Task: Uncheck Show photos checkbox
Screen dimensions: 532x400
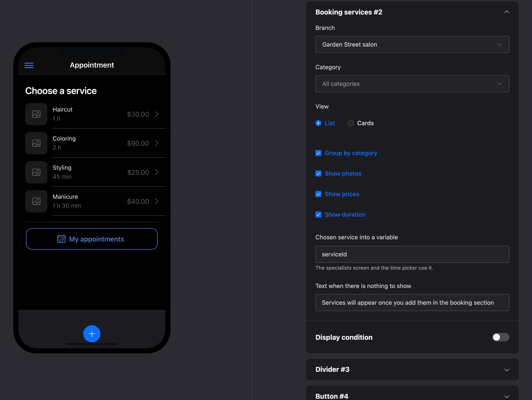Action: coord(318,174)
